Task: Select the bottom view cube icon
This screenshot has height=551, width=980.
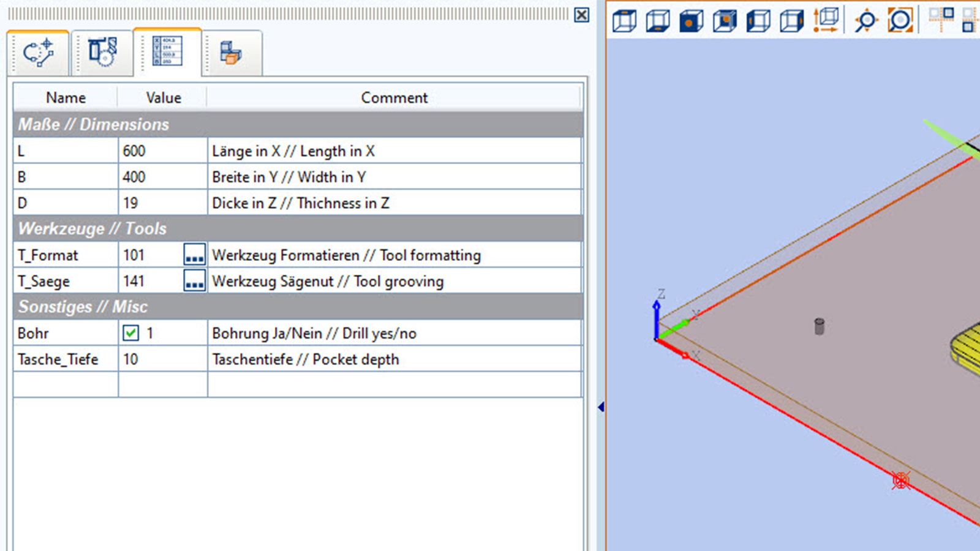Action: [657, 20]
